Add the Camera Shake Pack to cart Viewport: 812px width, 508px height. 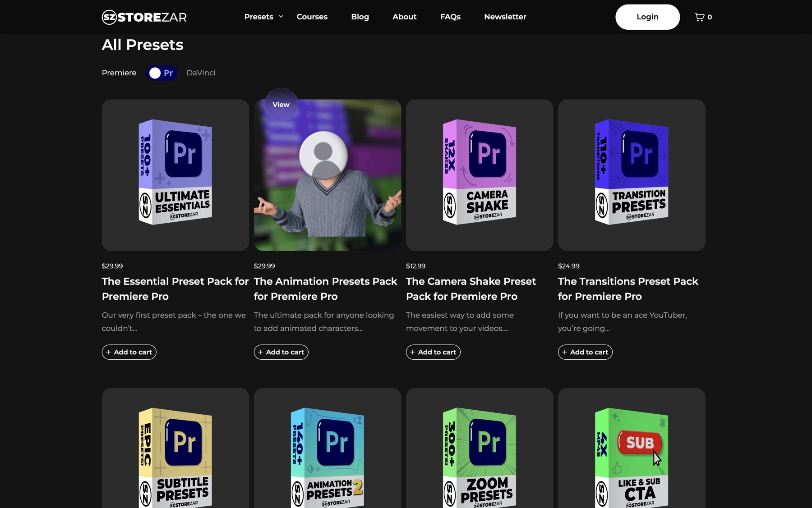pyautogui.click(x=433, y=352)
